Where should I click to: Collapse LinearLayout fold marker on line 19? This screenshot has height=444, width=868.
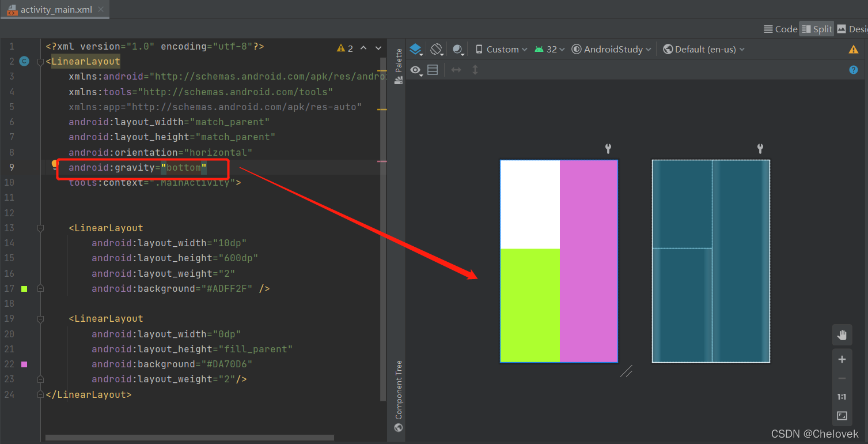click(40, 319)
